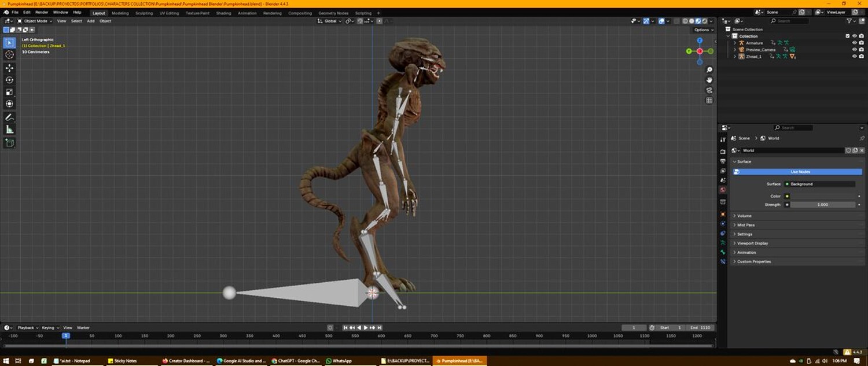Toggle Collection exclude checkbox in outliner

click(x=848, y=36)
